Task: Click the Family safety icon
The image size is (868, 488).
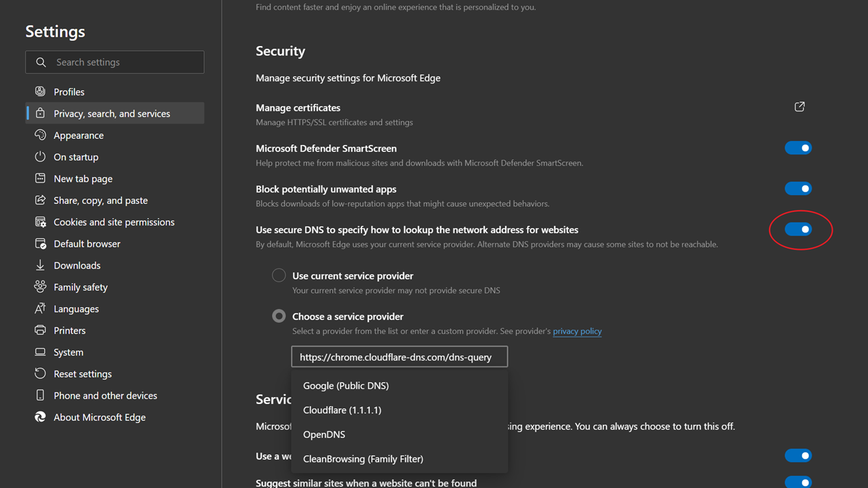Action: tap(40, 287)
